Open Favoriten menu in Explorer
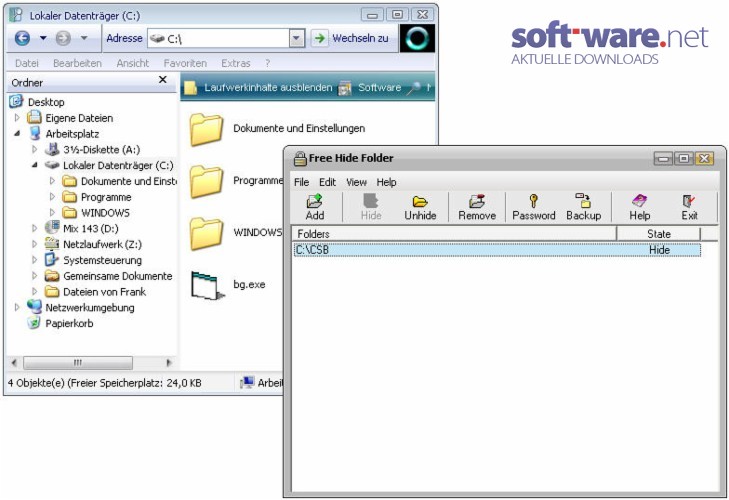This screenshot has height=500, width=729. (x=185, y=63)
